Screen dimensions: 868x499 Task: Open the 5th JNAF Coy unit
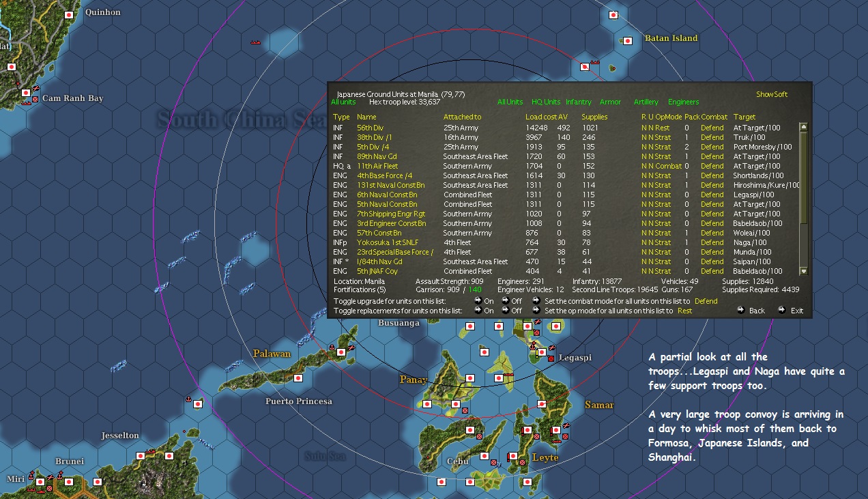click(x=379, y=271)
